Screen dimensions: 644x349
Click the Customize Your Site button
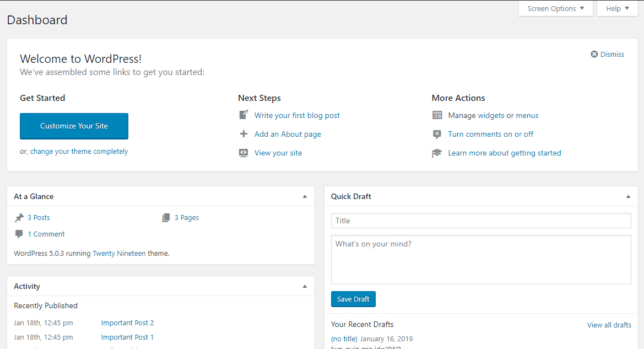pos(74,126)
